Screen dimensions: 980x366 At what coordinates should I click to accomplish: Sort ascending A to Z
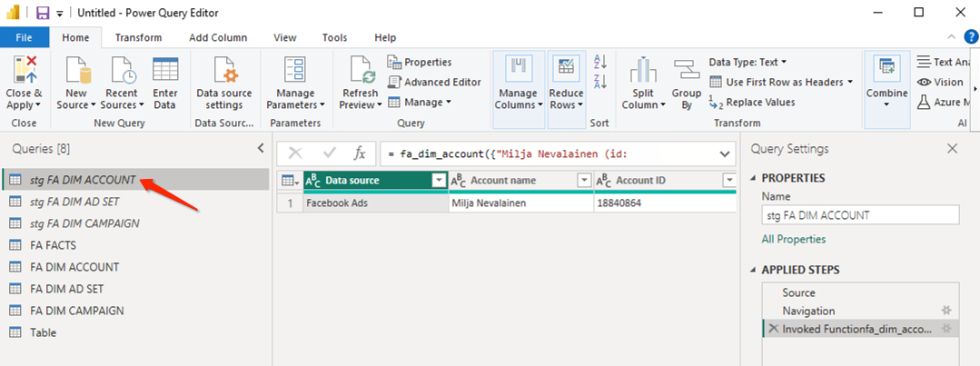click(600, 62)
